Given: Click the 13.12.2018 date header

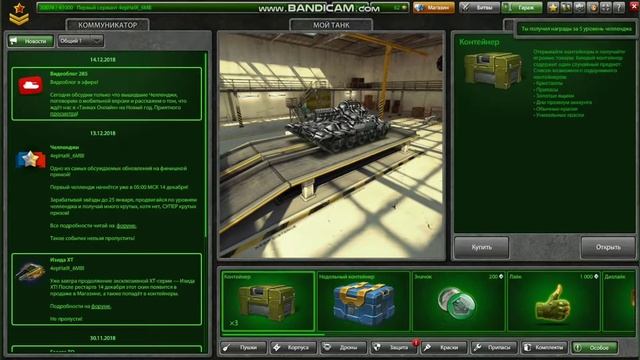Looking at the screenshot, I should coord(102,133).
